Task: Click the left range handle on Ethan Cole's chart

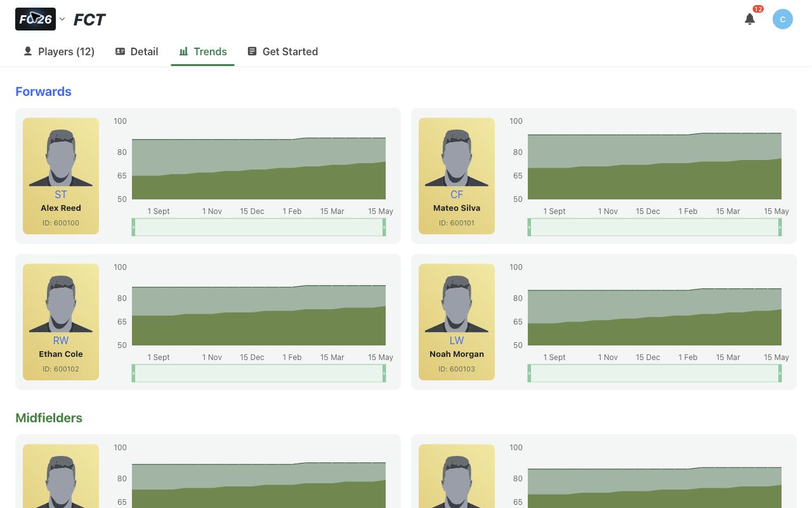Action: pos(133,373)
